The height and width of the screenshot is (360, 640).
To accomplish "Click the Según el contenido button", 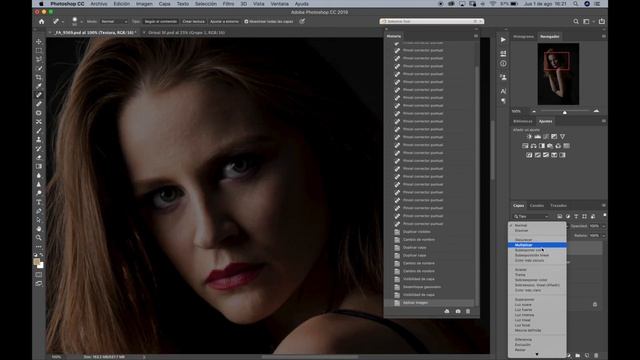I will click(x=161, y=21).
